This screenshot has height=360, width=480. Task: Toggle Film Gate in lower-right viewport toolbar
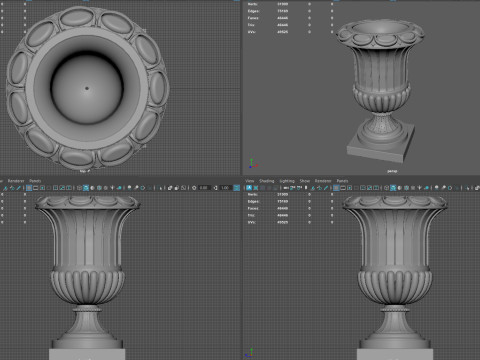tap(343, 188)
